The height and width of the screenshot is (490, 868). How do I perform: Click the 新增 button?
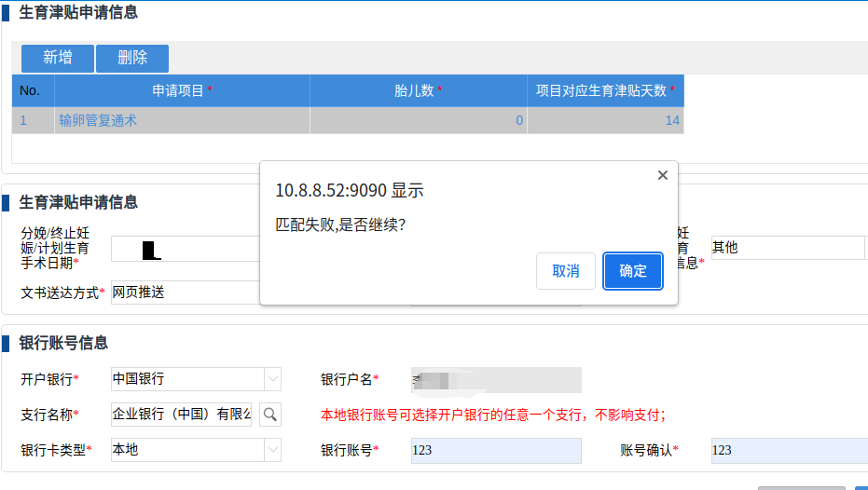tap(58, 58)
